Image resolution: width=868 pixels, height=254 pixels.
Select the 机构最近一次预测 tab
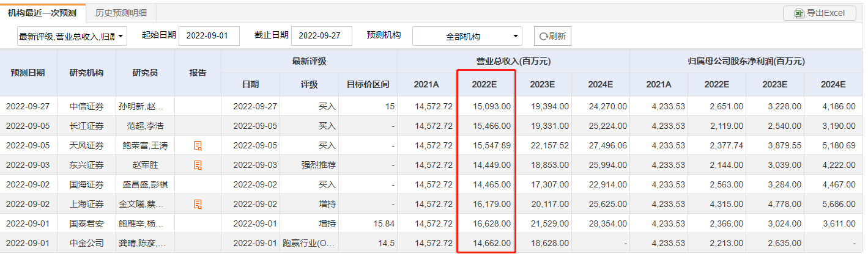coord(42,12)
